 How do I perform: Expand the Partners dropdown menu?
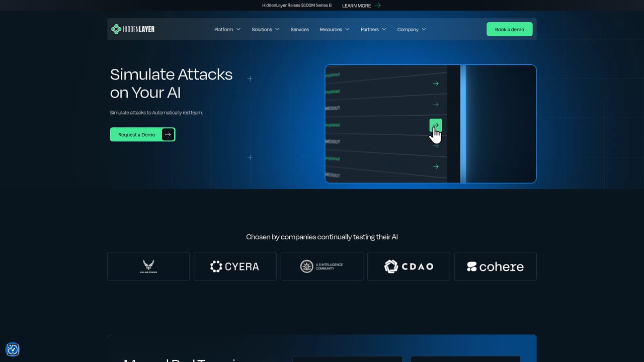[x=373, y=30]
